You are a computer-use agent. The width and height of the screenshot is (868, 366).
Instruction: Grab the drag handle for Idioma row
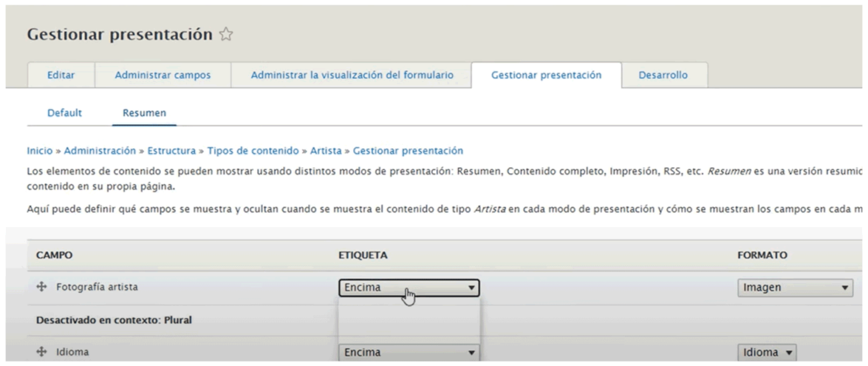click(41, 352)
